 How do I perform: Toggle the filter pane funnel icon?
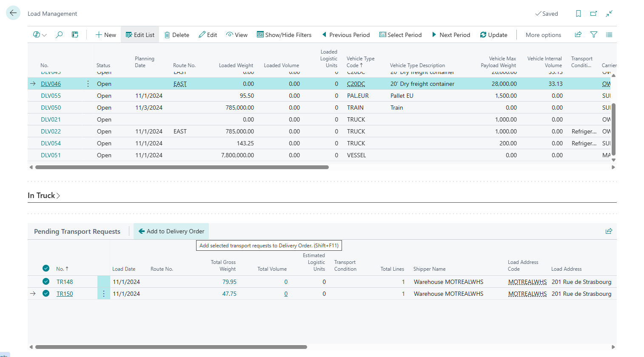tap(594, 35)
